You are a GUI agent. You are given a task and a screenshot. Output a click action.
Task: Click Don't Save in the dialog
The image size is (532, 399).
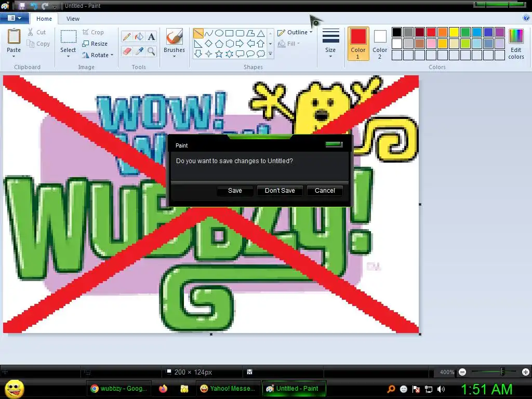tap(280, 191)
